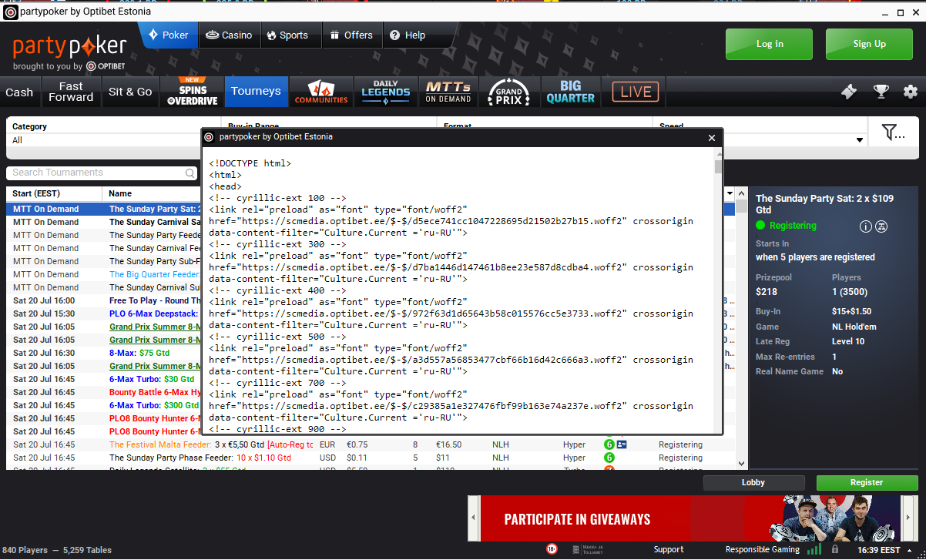The width and height of the screenshot is (926, 560).
Task: Click the green Register button
Action: 867,483
